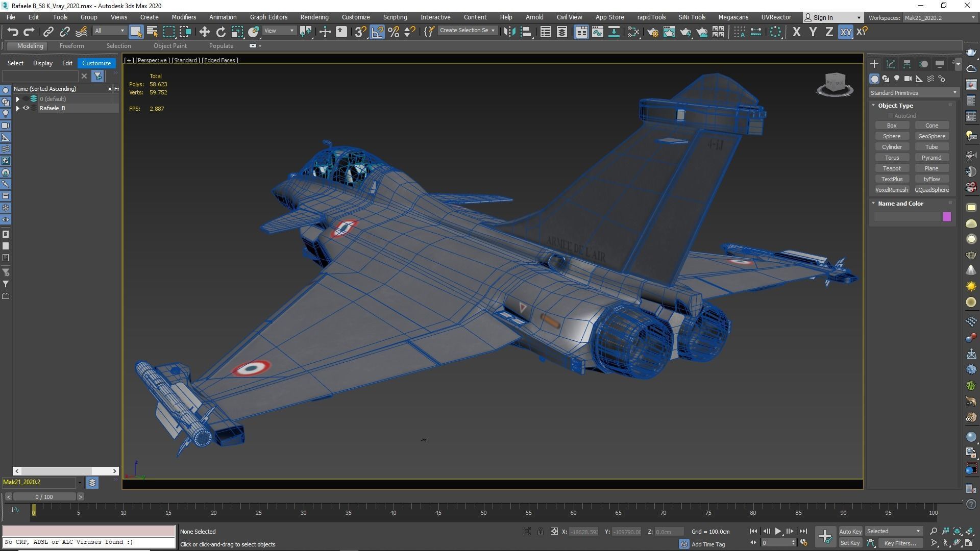Open the selection filter All dropdown

[x=109, y=31]
